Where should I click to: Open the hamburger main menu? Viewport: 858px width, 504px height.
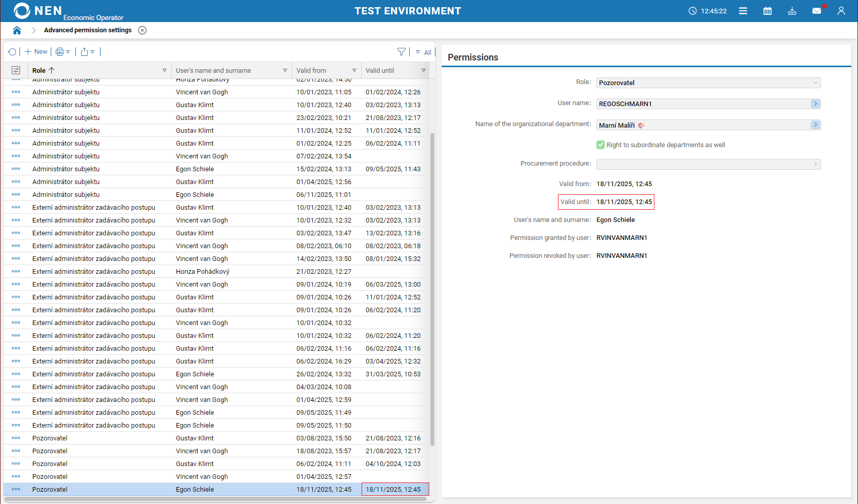[x=743, y=11]
